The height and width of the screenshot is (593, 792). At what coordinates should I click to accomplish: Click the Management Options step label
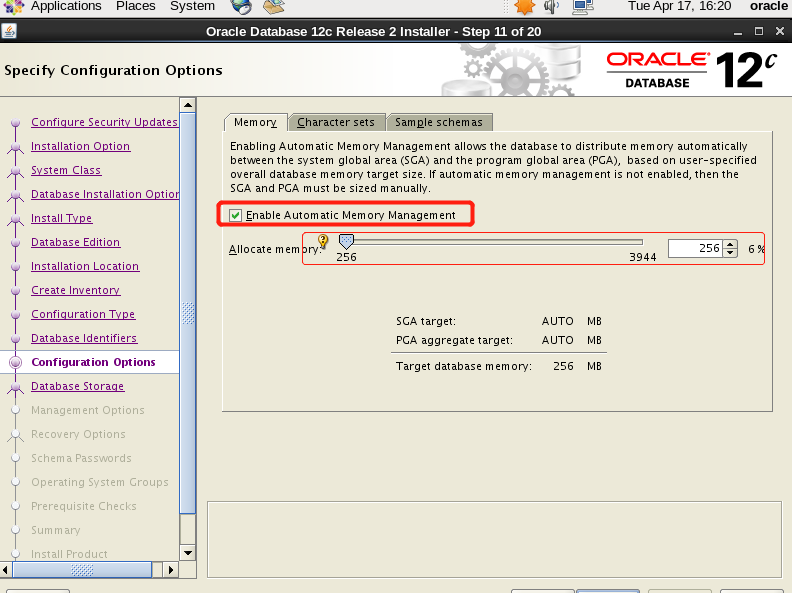pos(88,410)
